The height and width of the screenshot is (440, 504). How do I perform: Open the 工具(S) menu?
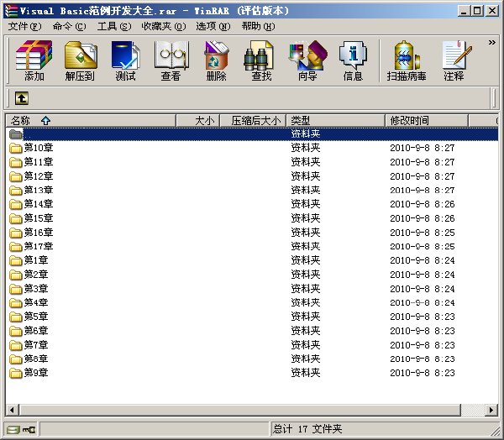114,26
